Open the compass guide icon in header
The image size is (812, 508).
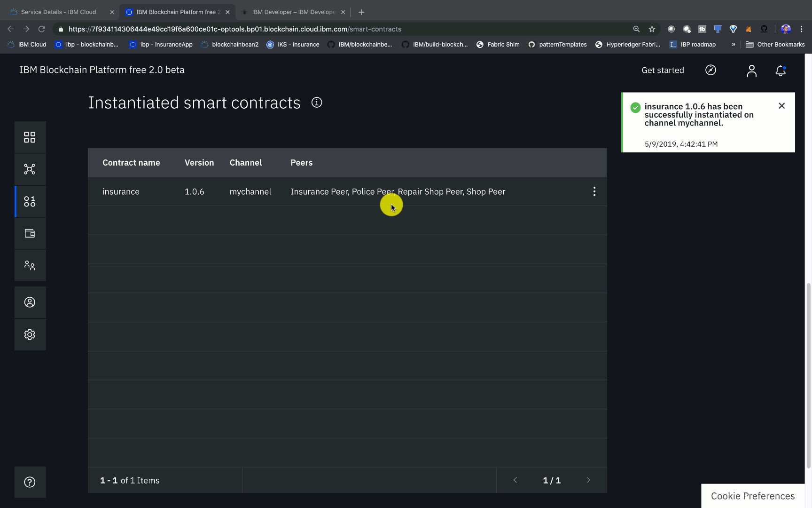[x=710, y=70]
